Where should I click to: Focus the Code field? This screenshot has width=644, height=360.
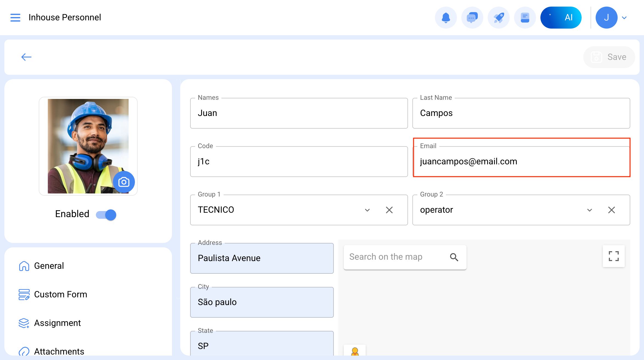tap(299, 161)
